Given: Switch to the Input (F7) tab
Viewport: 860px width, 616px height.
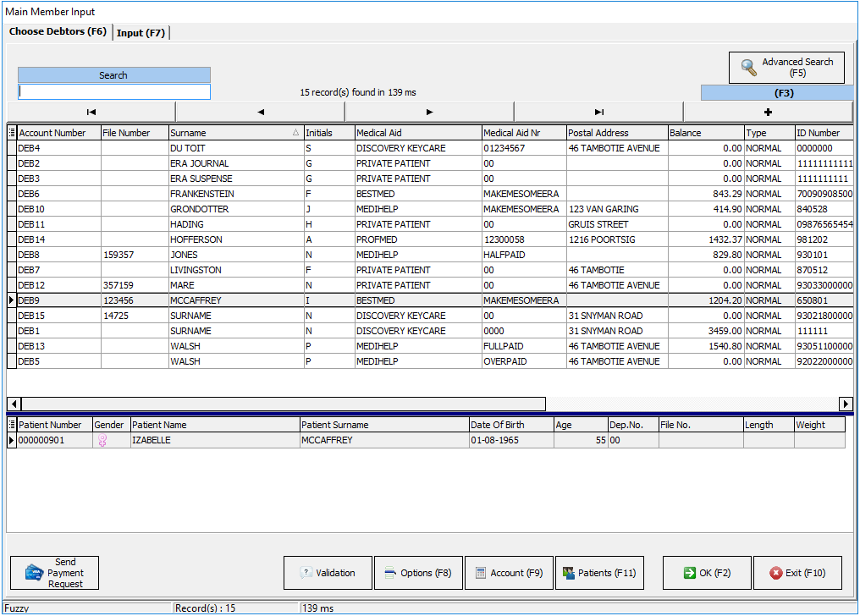Looking at the screenshot, I should pos(141,33).
